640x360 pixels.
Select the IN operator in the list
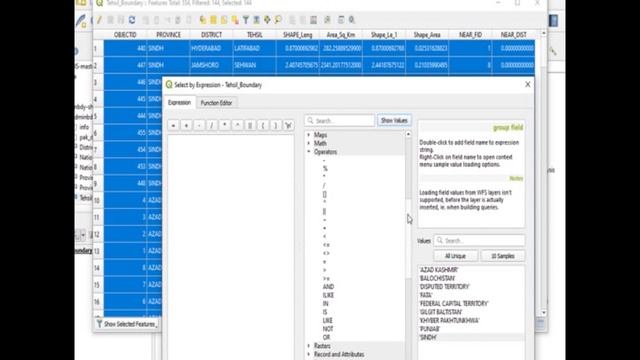pyautogui.click(x=325, y=304)
